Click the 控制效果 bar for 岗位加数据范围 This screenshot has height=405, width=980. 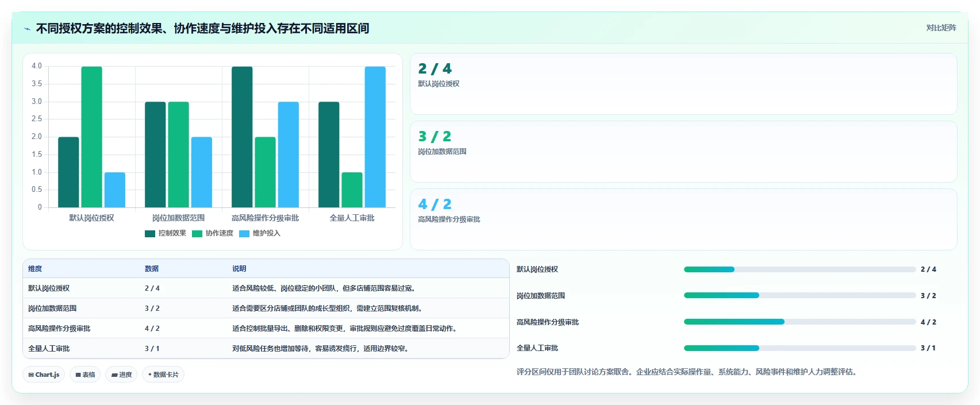(155, 155)
